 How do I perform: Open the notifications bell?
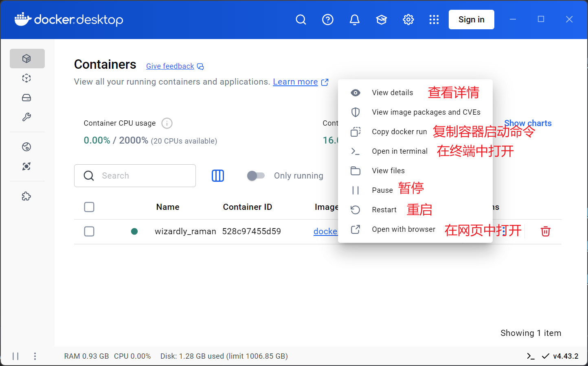355,19
